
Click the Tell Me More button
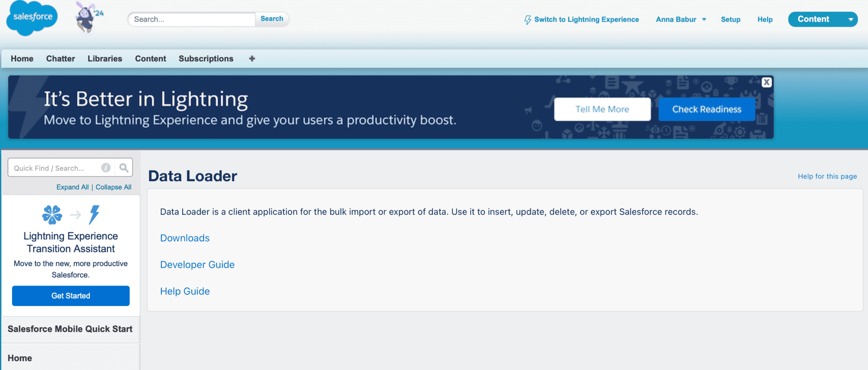pos(602,109)
